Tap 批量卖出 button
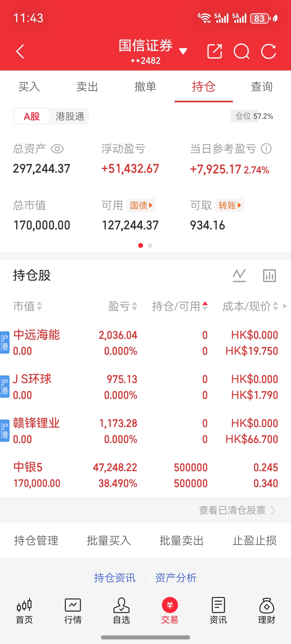The height and width of the screenshot is (644, 291). [x=181, y=541]
